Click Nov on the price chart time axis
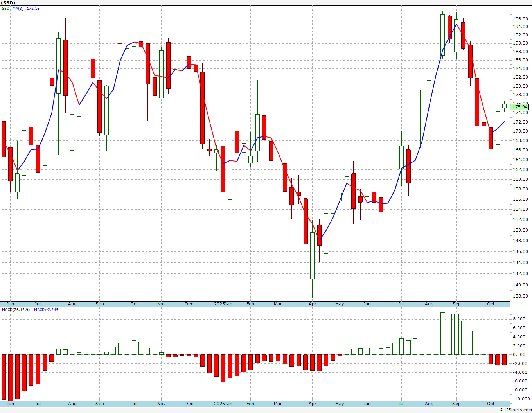Image resolution: width=532 pixels, height=413 pixels. click(162, 304)
